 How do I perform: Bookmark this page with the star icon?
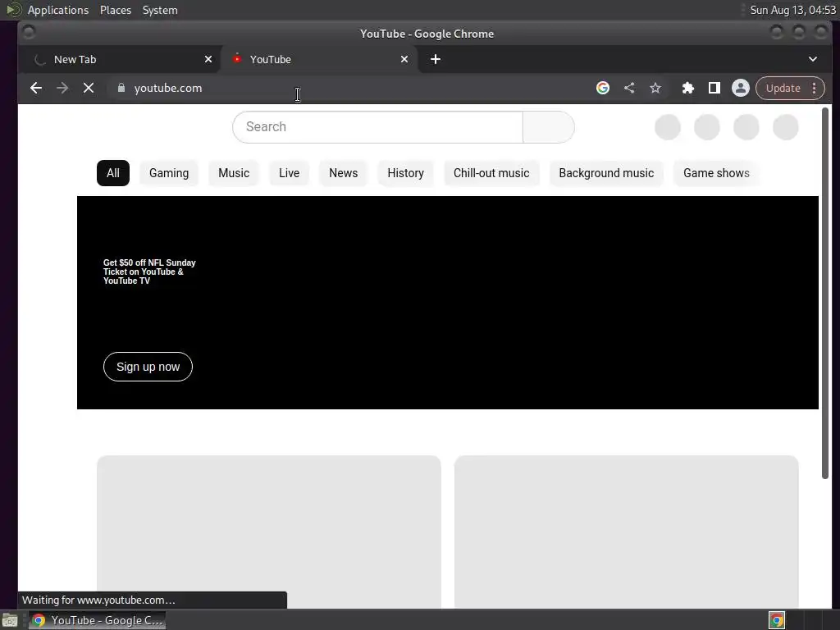click(x=655, y=88)
